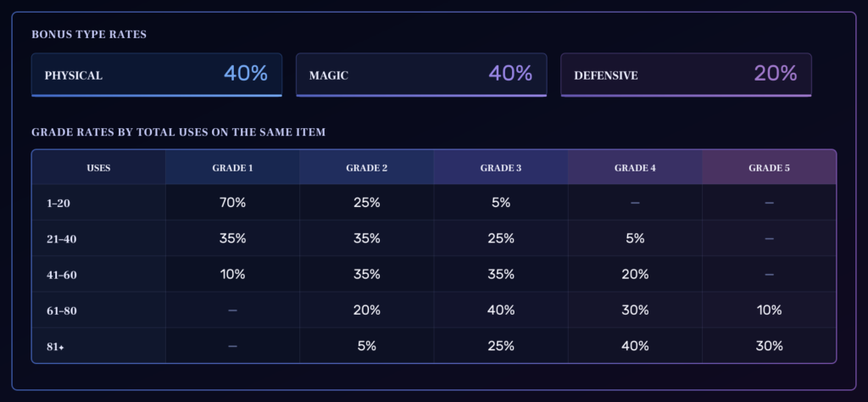Screen dimensions: 868x402
Task: Click the 30% Grade 5 cell
Action: tap(769, 346)
